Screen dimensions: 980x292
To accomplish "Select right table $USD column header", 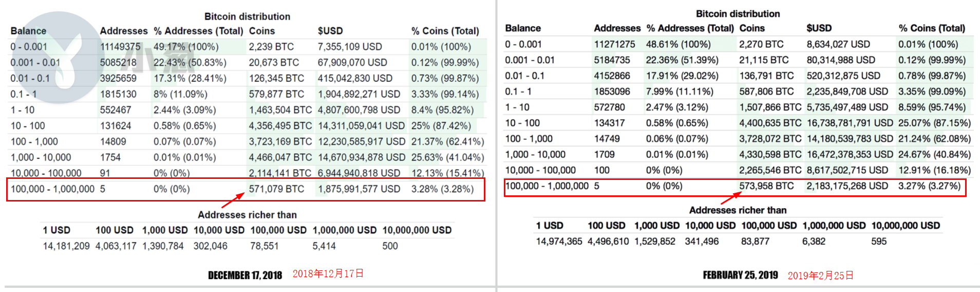I will tap(819, 28).
